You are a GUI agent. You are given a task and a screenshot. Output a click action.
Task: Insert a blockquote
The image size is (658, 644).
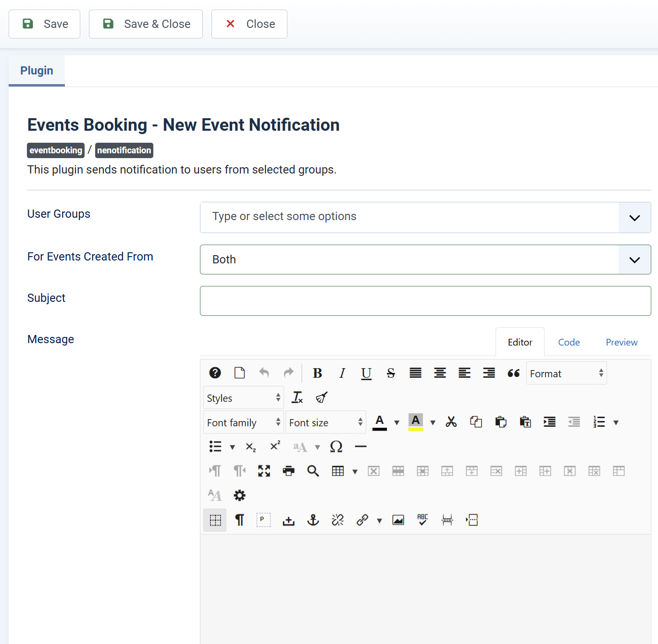tap(513, 373)
